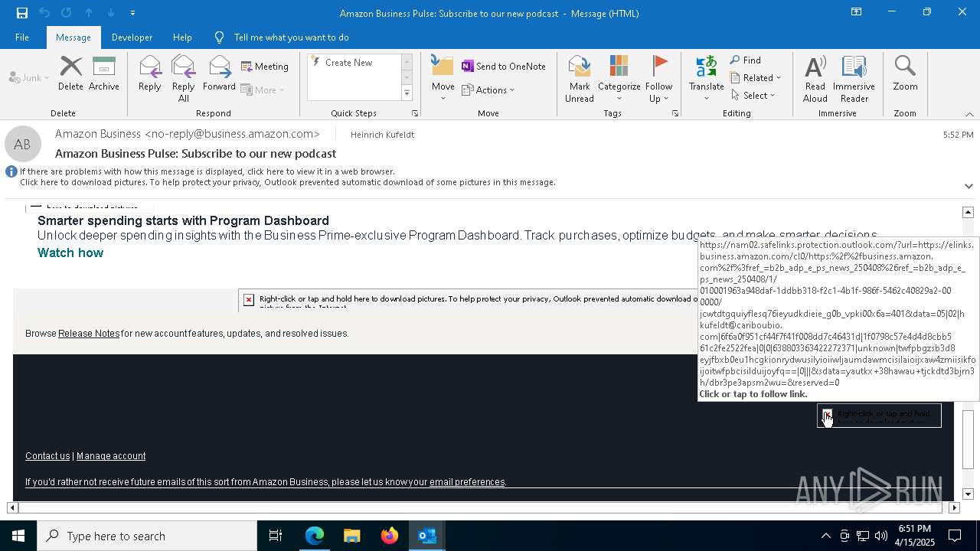Translate this message
Image resolution: width=980 pixels, height=551 pixels.
coord(706,78)
